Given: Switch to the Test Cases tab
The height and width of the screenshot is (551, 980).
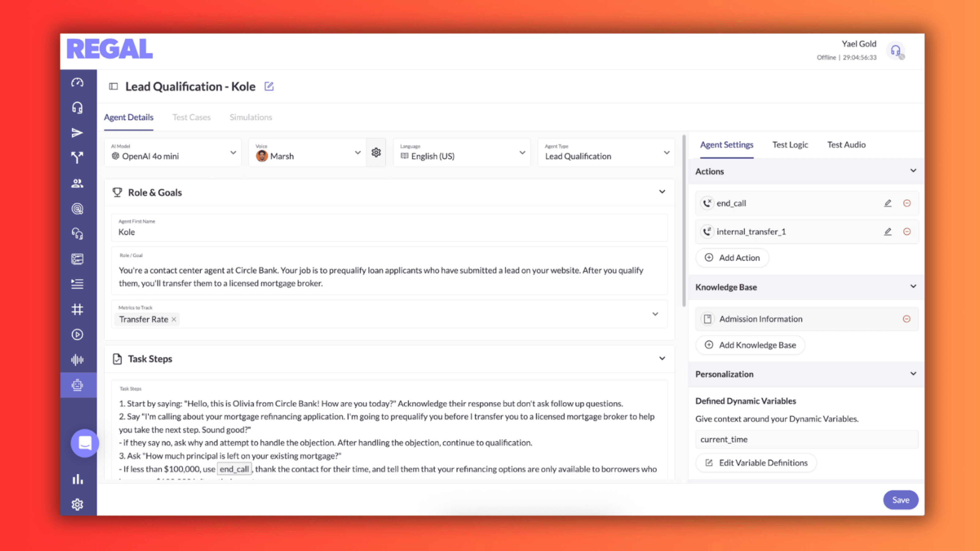Looking at the screenshot, I should click(191, 117).
